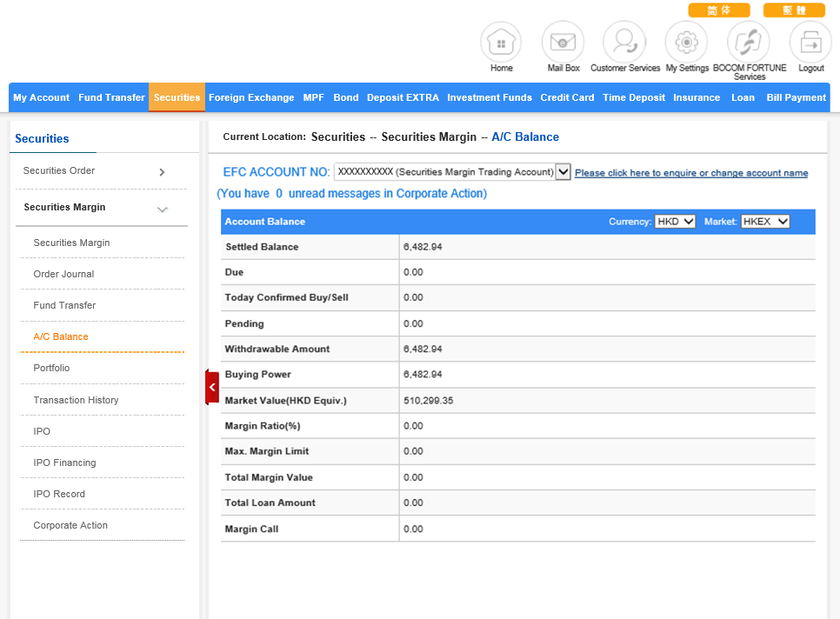Open the Foreign Exchange tab

[251, 97]
